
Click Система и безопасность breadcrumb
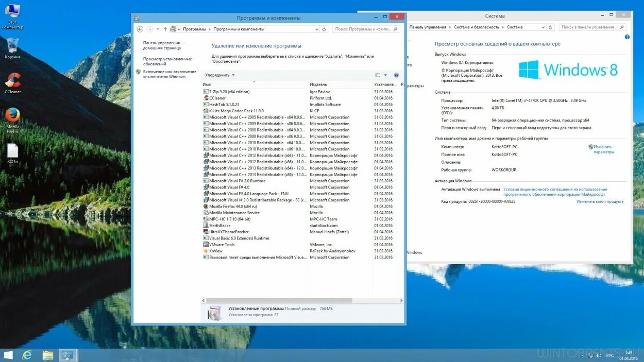pos(477,27)
